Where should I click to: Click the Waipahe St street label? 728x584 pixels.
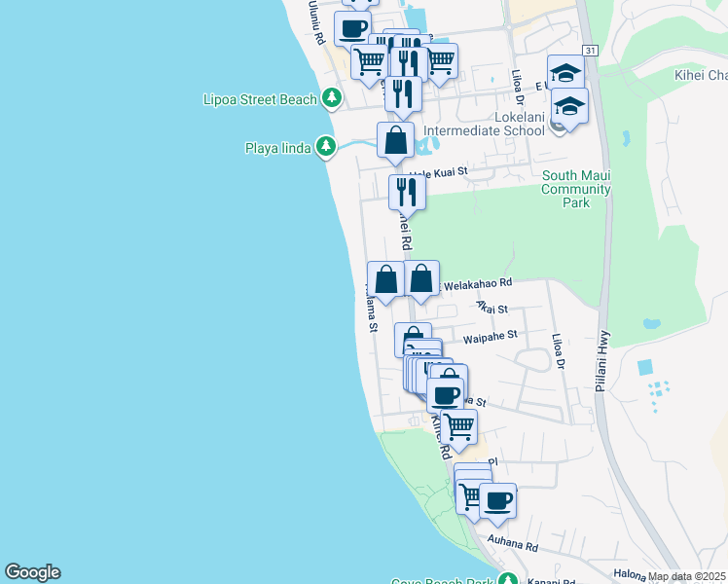[491, 337]
